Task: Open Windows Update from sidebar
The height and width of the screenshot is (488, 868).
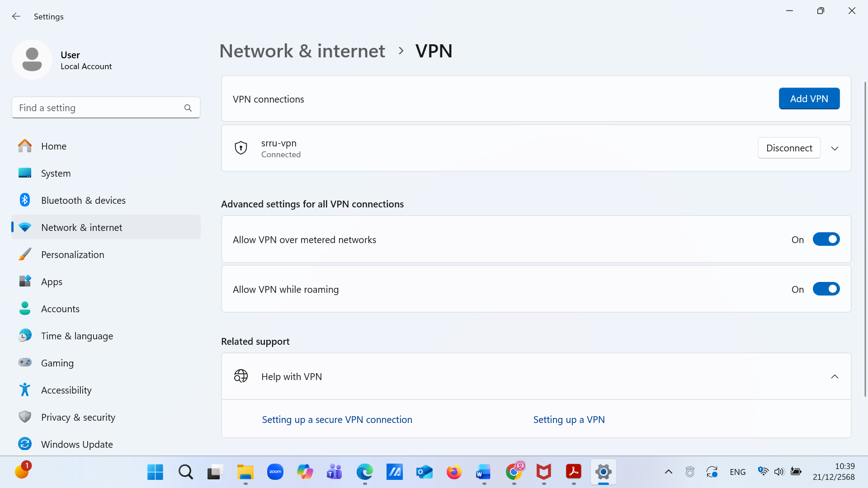Action: tap(77, 444)
